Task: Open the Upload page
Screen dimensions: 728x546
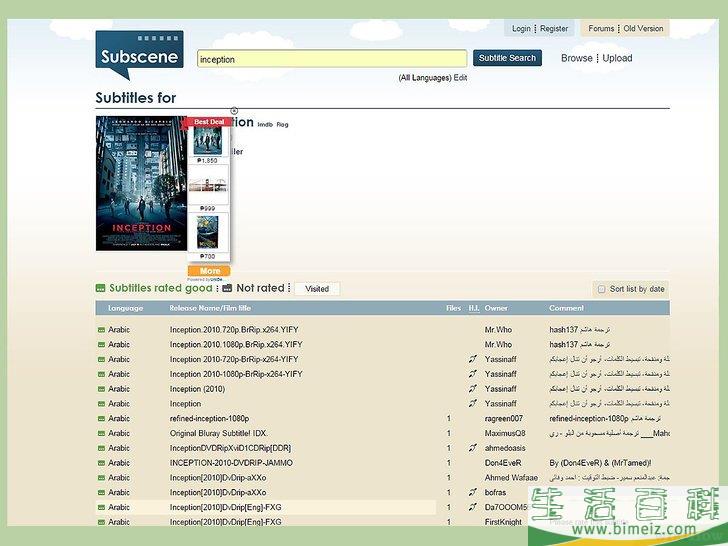Action: coord(617,58)
